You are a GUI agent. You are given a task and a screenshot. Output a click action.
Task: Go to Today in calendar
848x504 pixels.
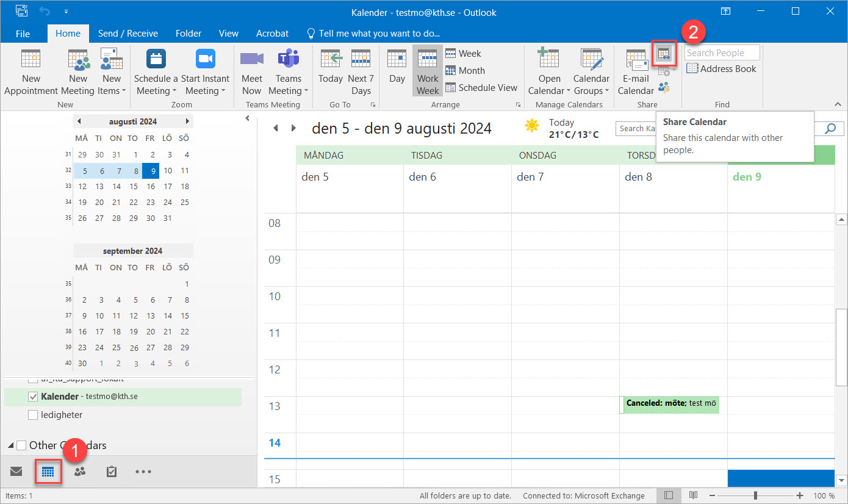(x=331, y=67)
